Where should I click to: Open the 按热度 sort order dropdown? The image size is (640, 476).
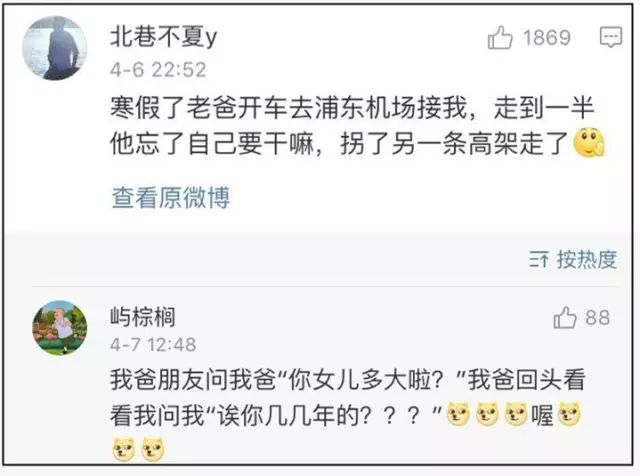(x=573, y=259)
